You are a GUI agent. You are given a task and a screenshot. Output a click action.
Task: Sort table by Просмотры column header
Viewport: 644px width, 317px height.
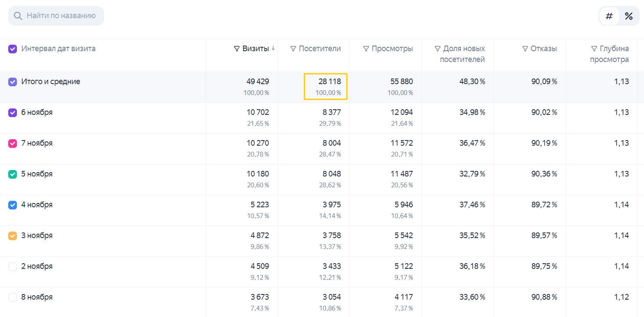click(x=392, y=49)
